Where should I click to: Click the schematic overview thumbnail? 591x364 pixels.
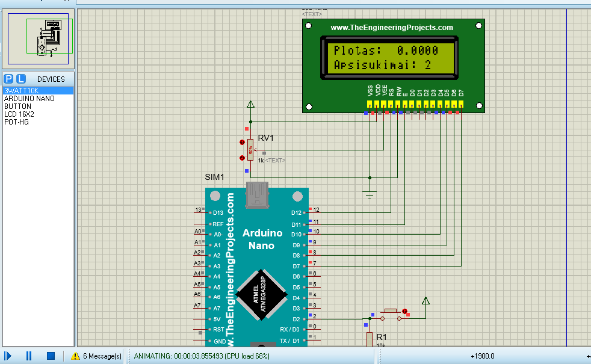tap(38, 39)
